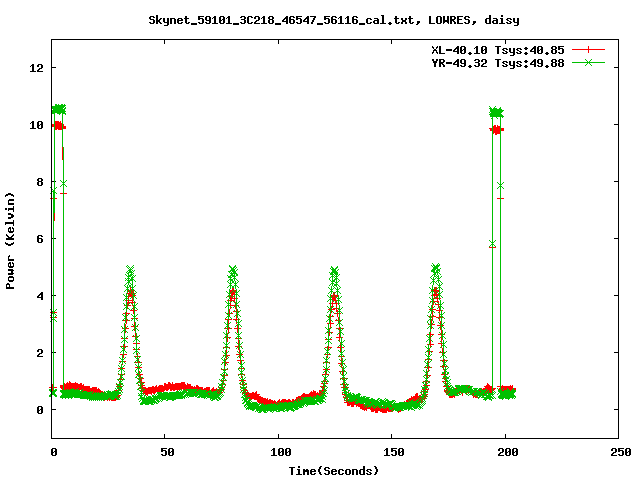The width and height of the screenshot is (640, 480).
Task: Click the green peak near 125 seconds
Action: coord(334,271)
